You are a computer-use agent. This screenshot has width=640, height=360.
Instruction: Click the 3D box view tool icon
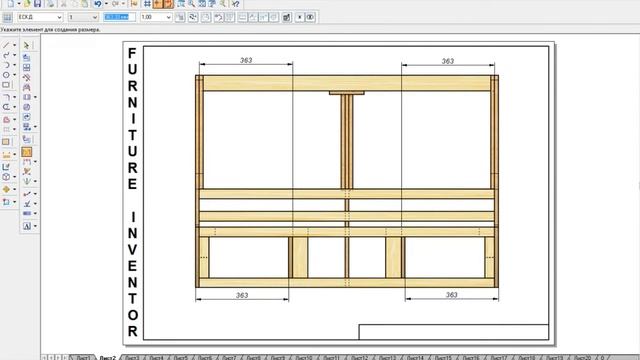(x=6, y=177)
